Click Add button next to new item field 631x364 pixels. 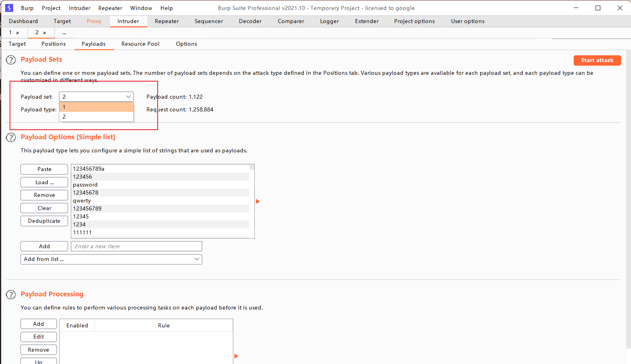pyautogui.click(x=44, y=246)
